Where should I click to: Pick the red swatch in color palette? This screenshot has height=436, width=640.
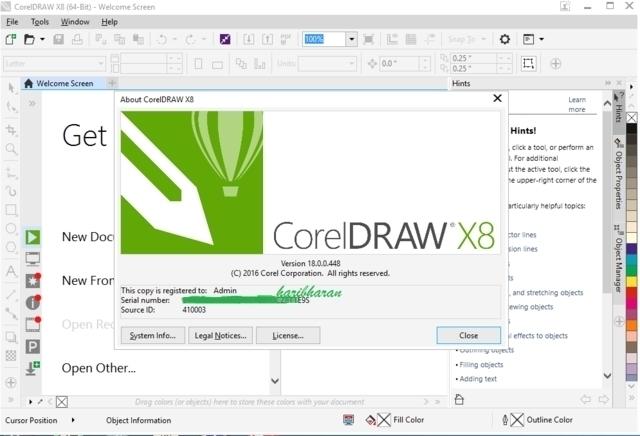(x=631, y=292)
